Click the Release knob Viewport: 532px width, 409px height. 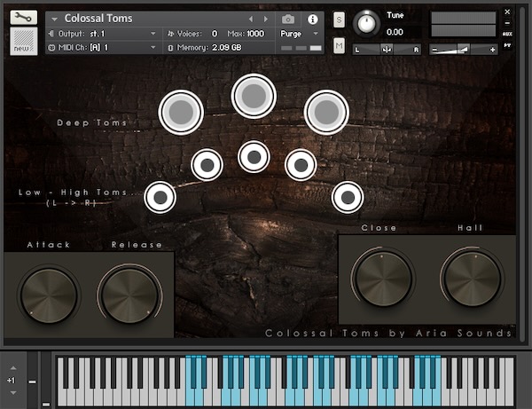pyautogui.click(x=129, y=295)
